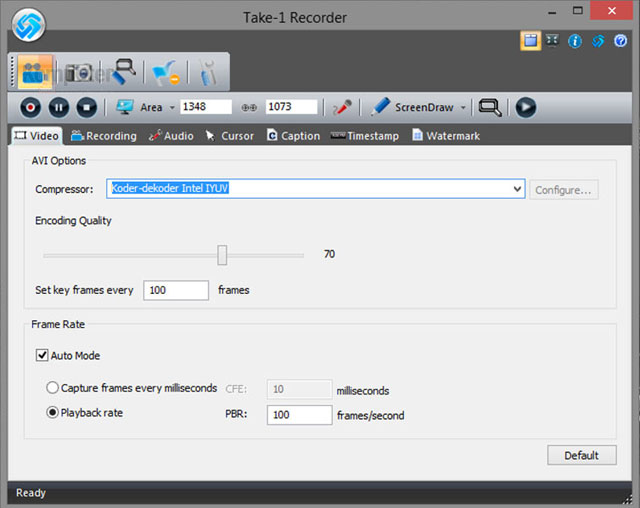Click the Ready status bar text
Image resolution: width=640 pixels, height=508 pixels.
[31, 493]
